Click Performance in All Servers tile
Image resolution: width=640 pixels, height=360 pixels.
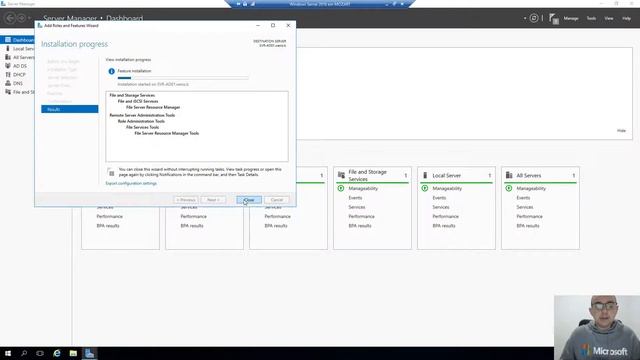pyautogui.click(x=529, y=216)
